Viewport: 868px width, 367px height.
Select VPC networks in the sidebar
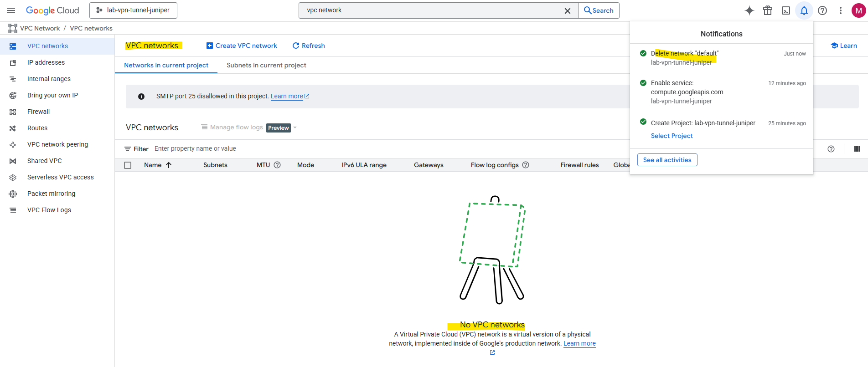[57, 46]
